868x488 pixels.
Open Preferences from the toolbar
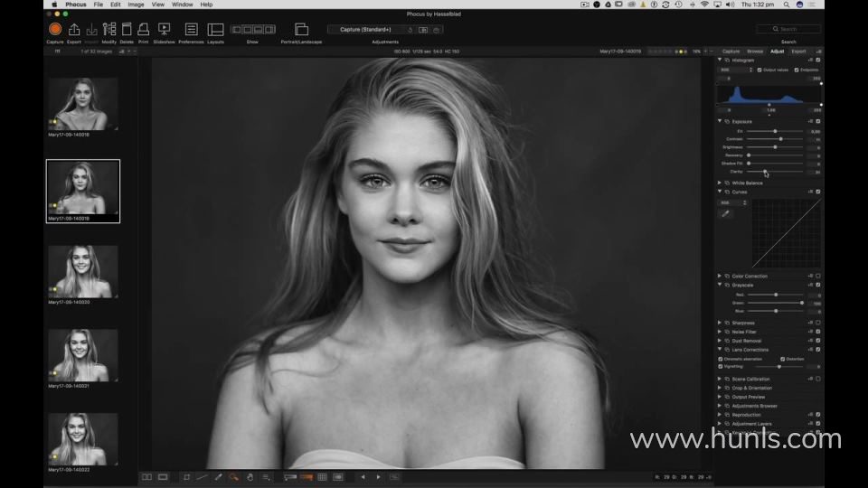click(x=191, y=29)
